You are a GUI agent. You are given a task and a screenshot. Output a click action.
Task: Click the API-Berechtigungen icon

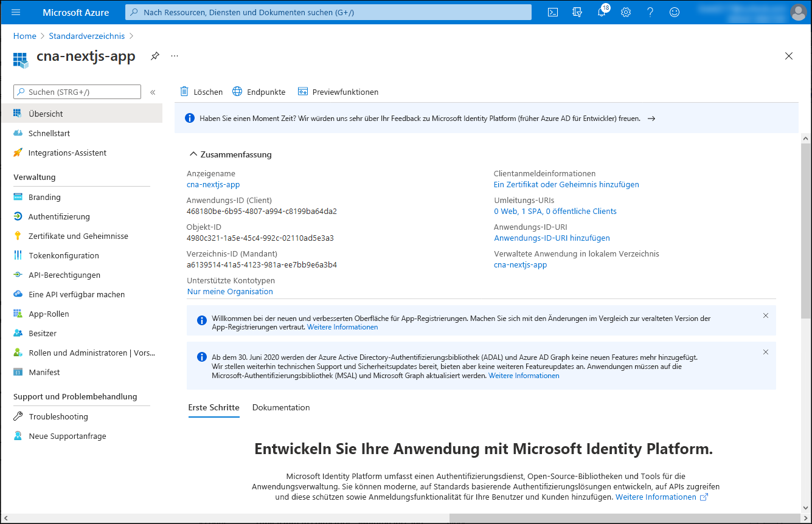tap(18, 275)
